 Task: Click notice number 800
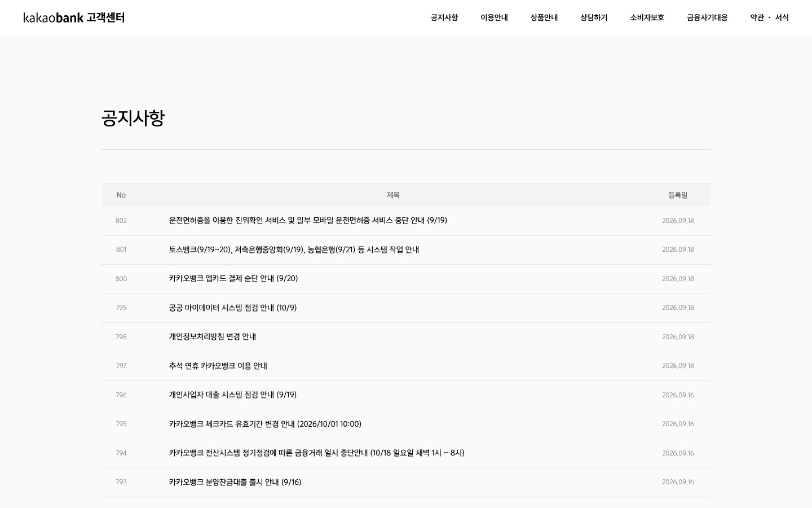pos(121,279)
